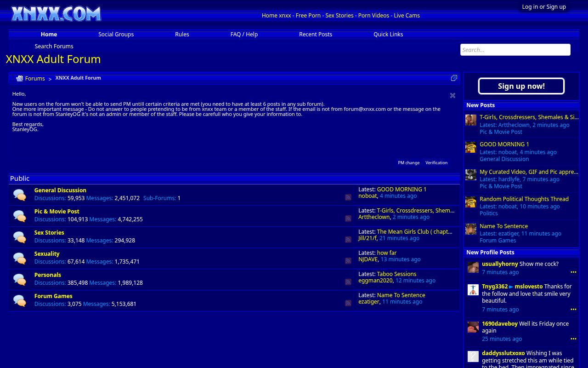This screenshot has width=588, height=368.
Task: Click speech bubble icon beside Pic & Movie Post
Action: pos(19,216)
